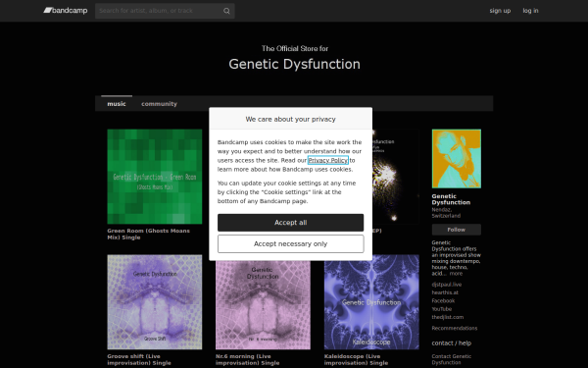
Task: Click 'We care about your privacy' heading
Action: point(291,119)
